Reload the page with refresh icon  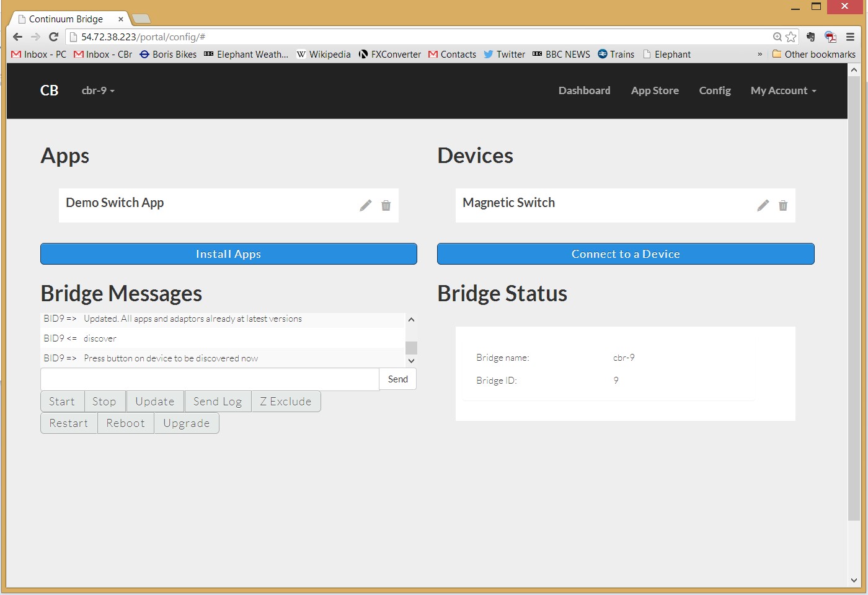point(53,37)
